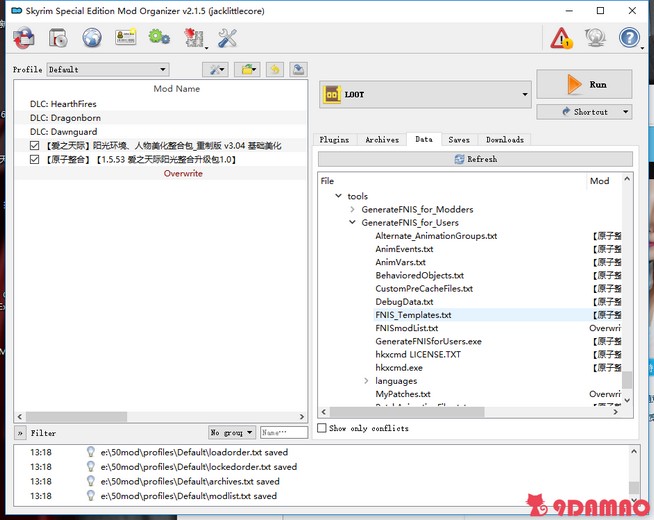Viewport: 654px width, 520px height.
Task: Click the Mod Name column header
Action: click(x=176, y=89)
